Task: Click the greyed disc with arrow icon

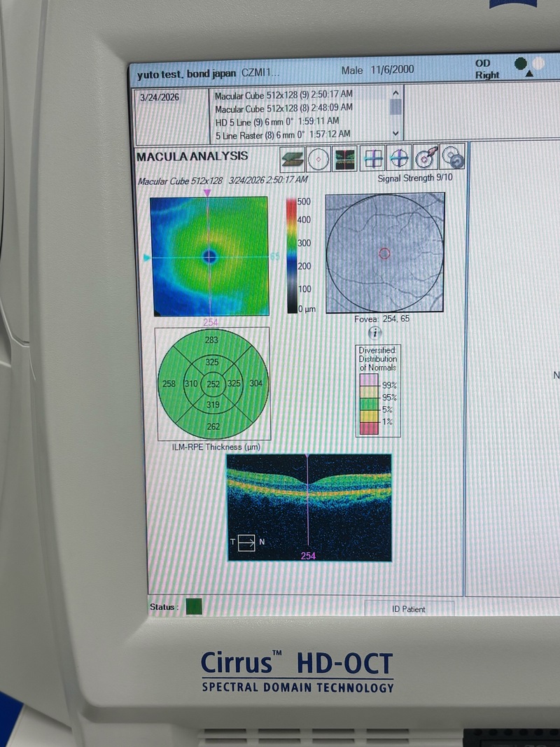Action: tap(453, 158)
